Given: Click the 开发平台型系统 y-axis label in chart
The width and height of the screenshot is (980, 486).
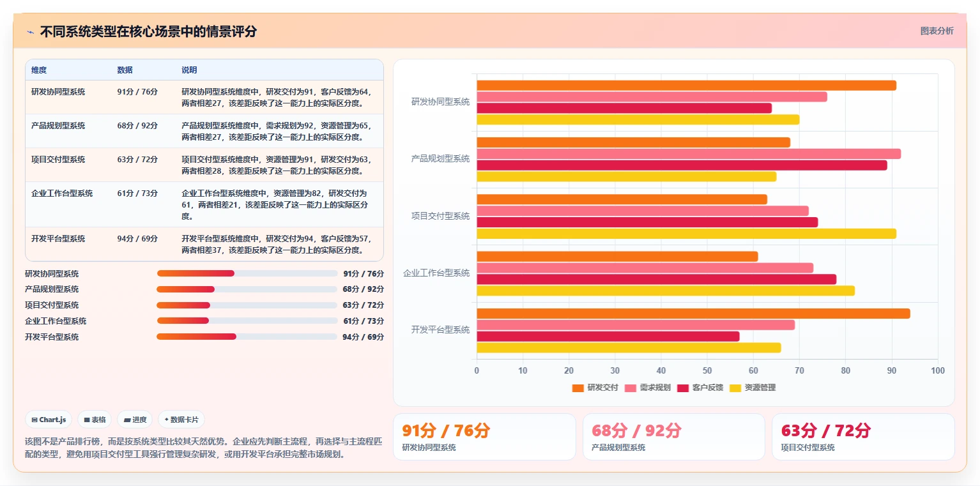Looking at the screenshot, I should [x=440, y=330].
